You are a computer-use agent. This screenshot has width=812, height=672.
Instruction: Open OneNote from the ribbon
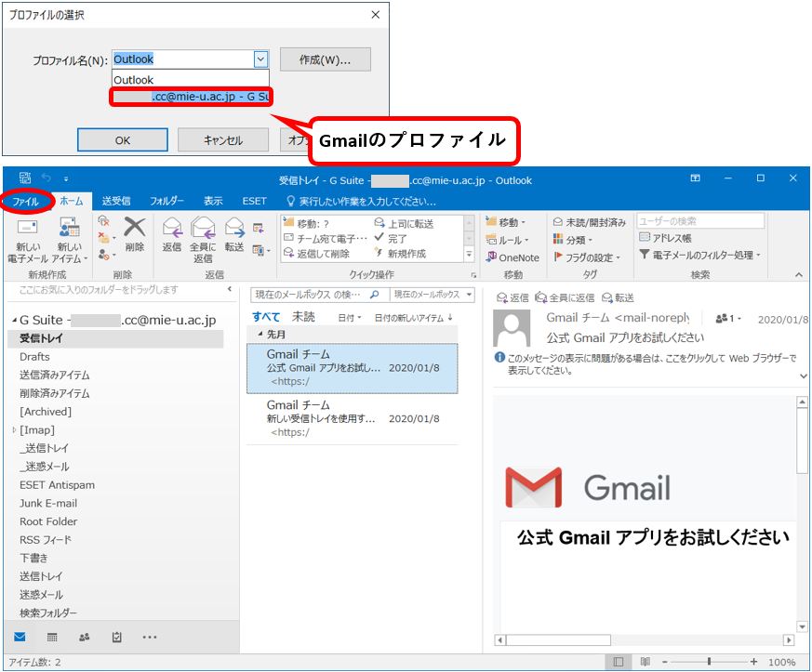[512, 257]
